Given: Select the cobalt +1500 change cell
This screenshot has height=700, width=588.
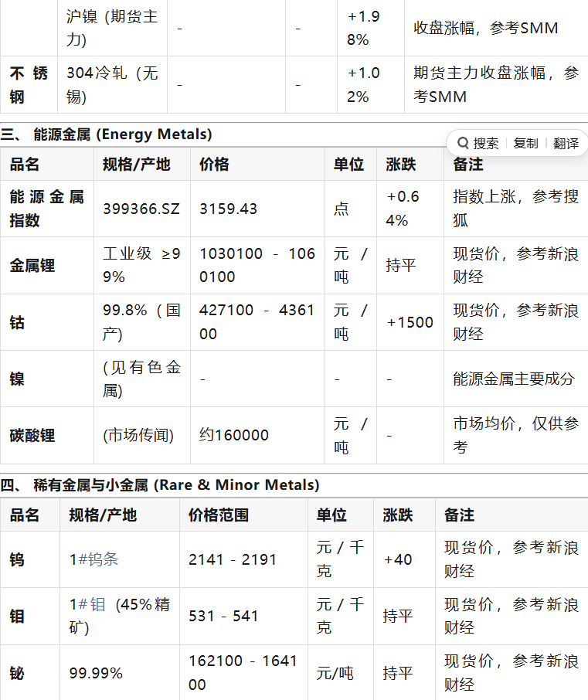Looking at the screenshot, I should click(410, 322).
